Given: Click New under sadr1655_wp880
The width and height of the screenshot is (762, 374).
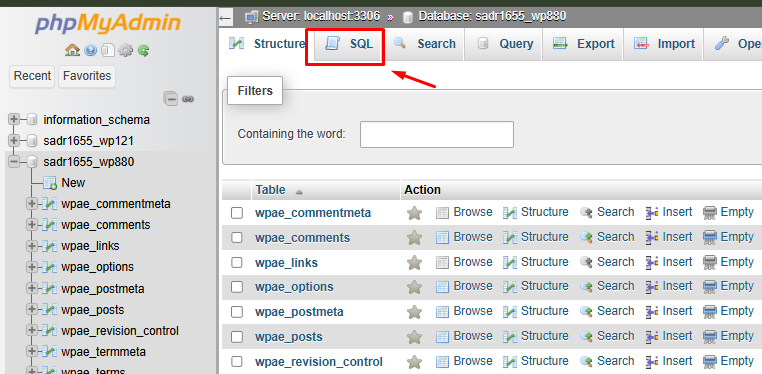Looking at the screenshot, I should click(73, 183).
